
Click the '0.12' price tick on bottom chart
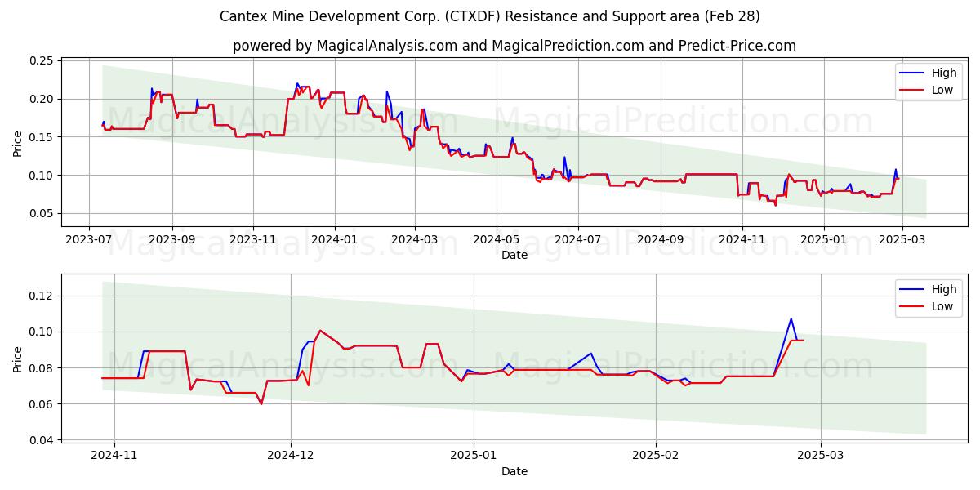(42, 296)
